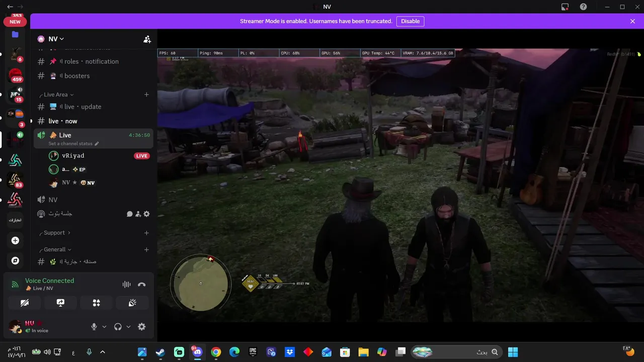Collapse the Live Area category
Screen dimensions: 644x362
pyautogui.click(x=58, y=95)
